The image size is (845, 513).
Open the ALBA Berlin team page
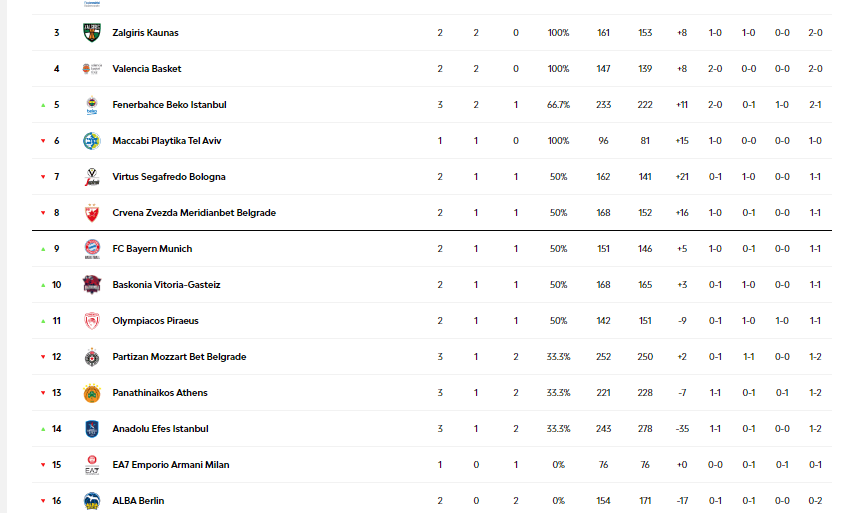pyautogui.click(x=138, y=501)
